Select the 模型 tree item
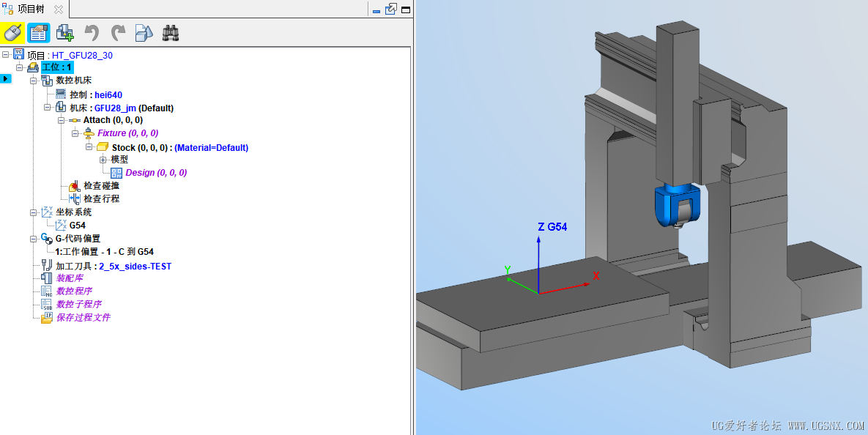This screenshot has width=868, height=435. [x=119, y=160]
